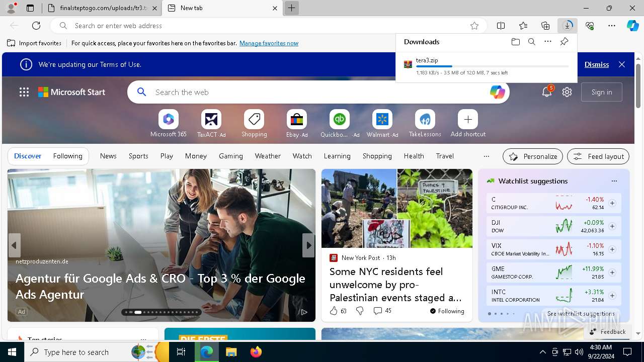Open downloads folder from Downloads panel
Screen dimensions: 644x362
[516, 42]
